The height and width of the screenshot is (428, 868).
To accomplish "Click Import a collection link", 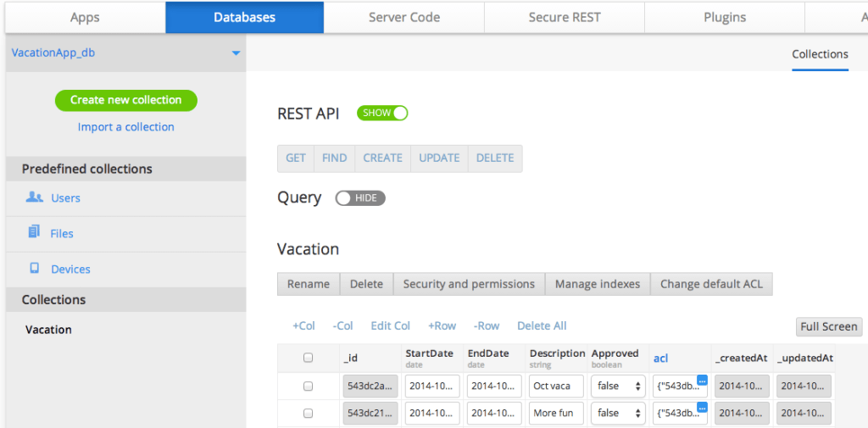I will pos(126,127).
